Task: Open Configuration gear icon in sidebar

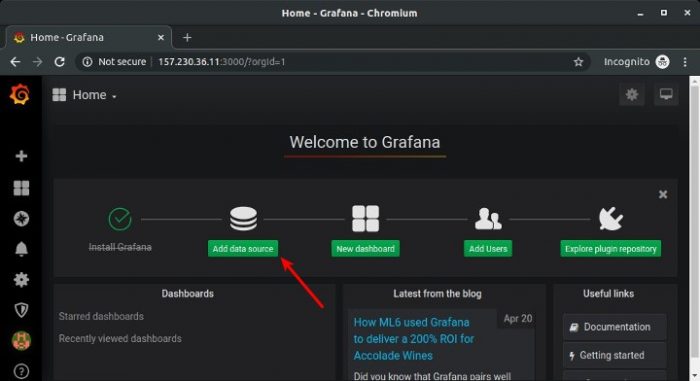Action: [x=21, y=280]
